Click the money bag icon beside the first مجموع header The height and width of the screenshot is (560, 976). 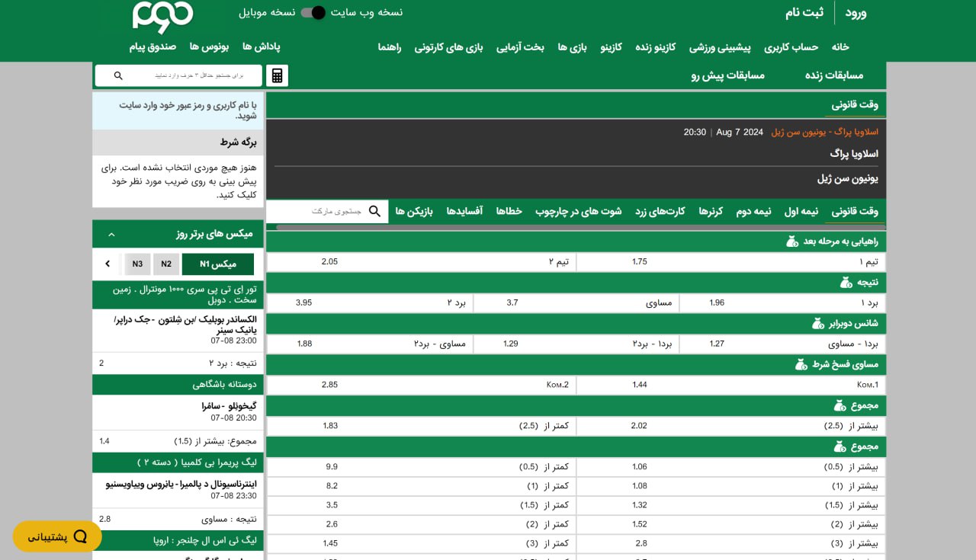click(x=840, y=405)
